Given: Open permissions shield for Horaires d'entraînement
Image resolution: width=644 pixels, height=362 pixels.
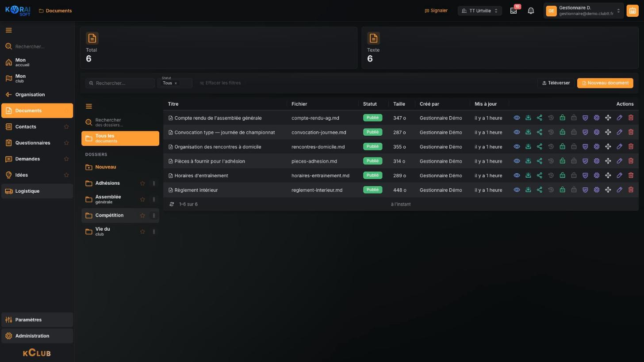Looking at the screenshot, I should (x=585, y=175).
